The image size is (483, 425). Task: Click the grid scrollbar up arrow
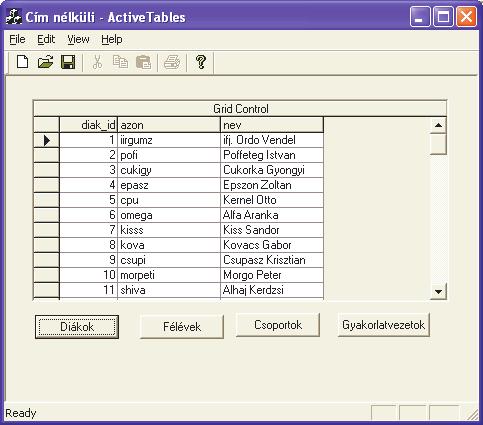coord(438,125)
